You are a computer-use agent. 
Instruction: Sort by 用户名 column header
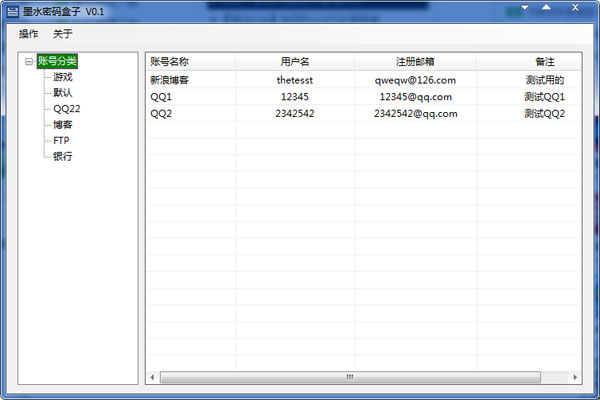295,61
